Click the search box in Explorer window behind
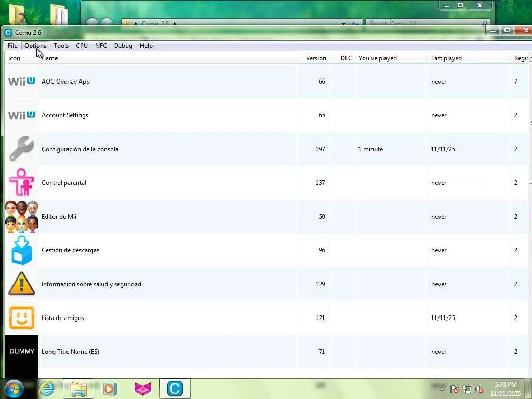Viewport: 532px width, 399px height. click(x=428, y=23)
